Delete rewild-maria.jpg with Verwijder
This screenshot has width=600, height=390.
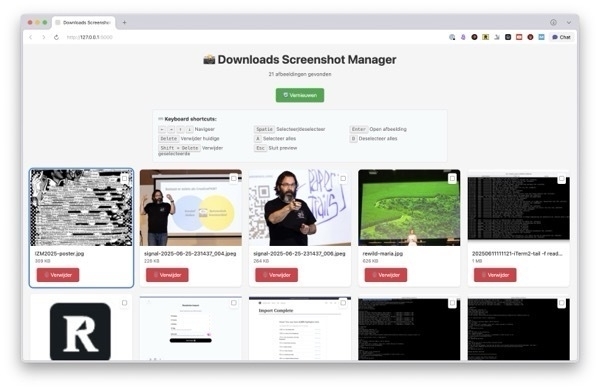[x=386, y=275]
